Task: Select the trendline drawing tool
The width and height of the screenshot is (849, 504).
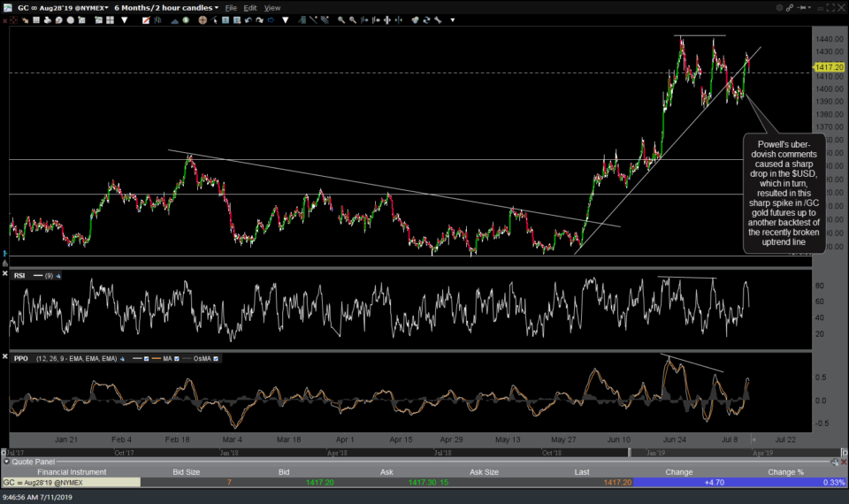Action: [x=313, y=20]
